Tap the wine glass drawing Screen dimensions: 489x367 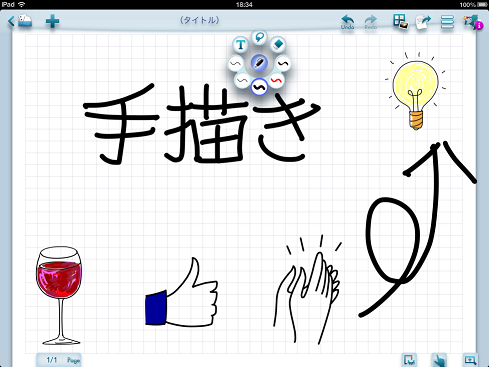59,295
